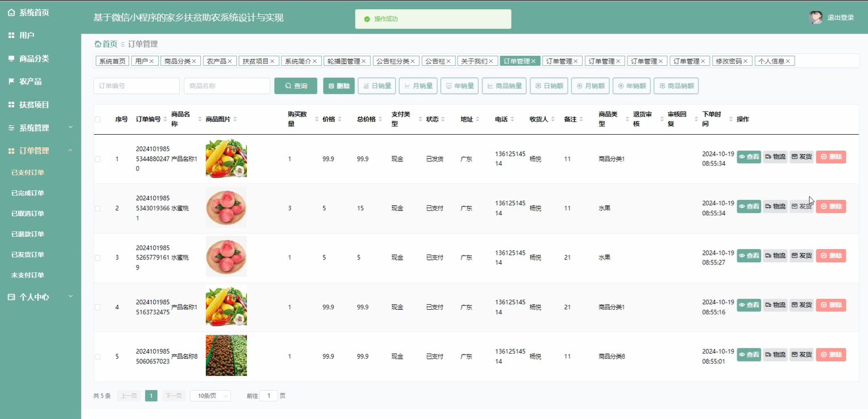Click page number 1 in pagination
The height and width of the screenshot is (419, 868).
[x=151, y=396]
